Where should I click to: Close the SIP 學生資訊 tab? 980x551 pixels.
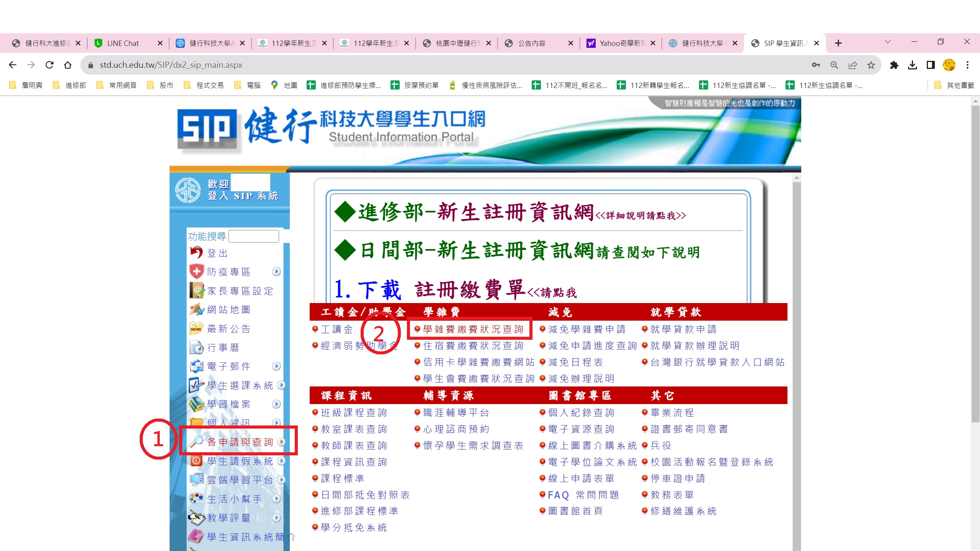click(817, 43)
